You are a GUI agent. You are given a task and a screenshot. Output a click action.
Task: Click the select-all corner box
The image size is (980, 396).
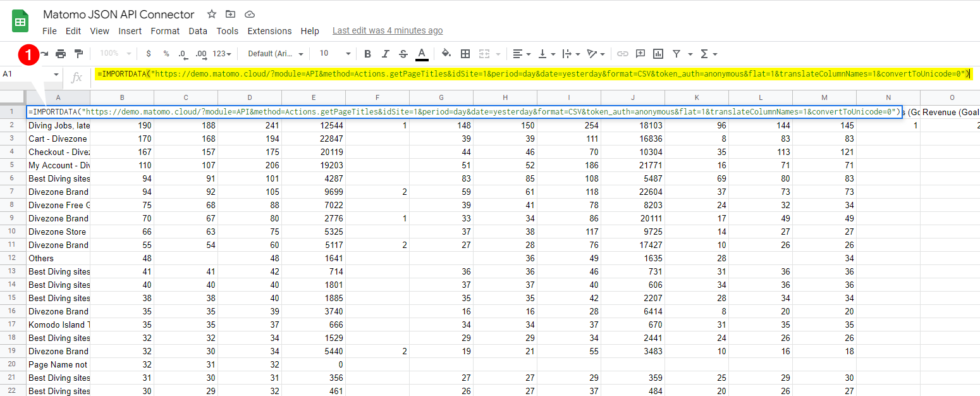point(13,97)
